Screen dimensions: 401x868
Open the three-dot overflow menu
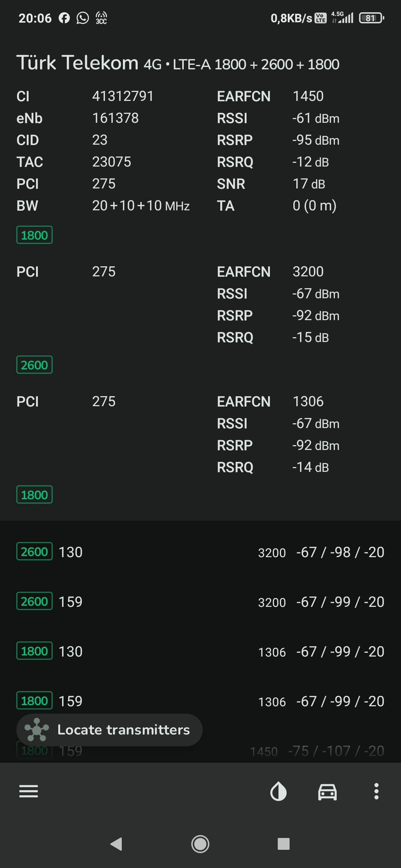(x=376, y=791)
